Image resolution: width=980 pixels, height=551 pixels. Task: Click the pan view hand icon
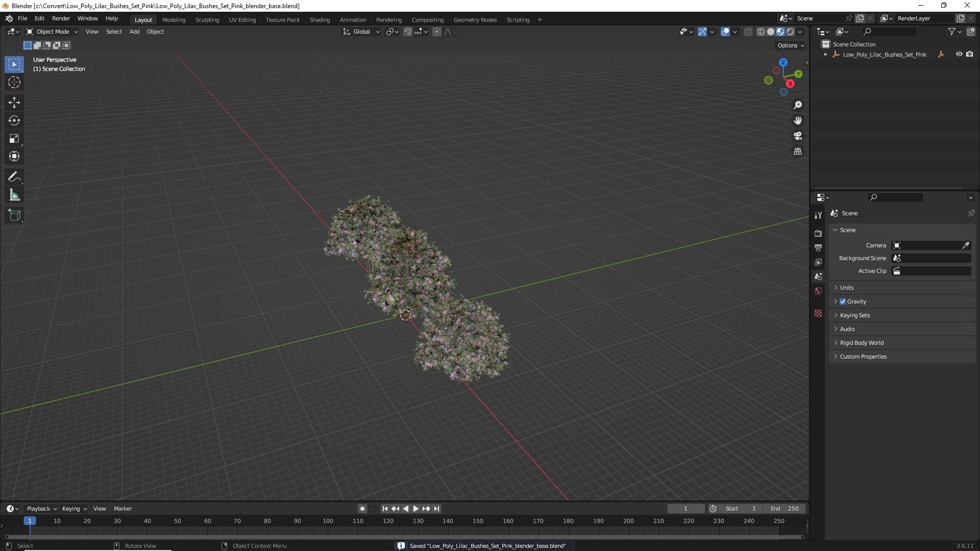pos(798,120)
